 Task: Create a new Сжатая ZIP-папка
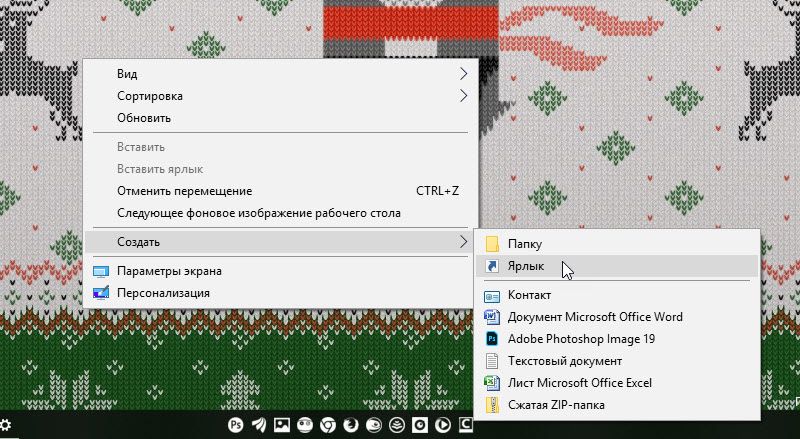coord(556,405)
